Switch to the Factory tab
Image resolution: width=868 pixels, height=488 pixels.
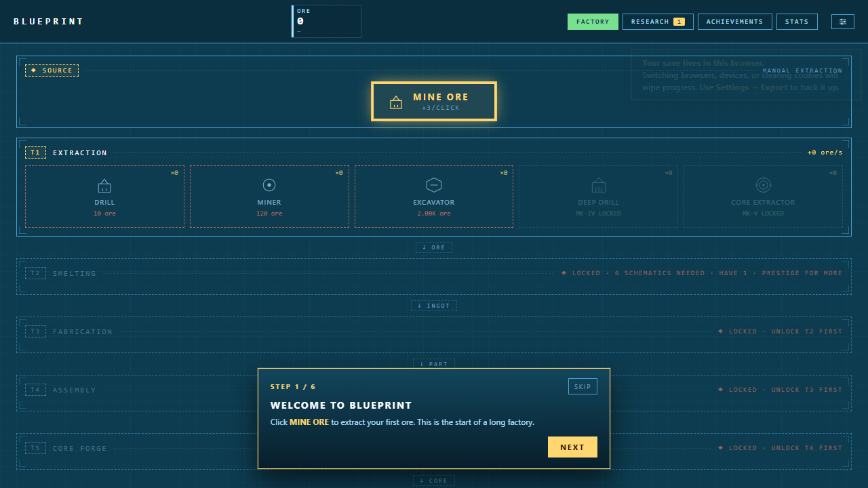pos(593,22)
